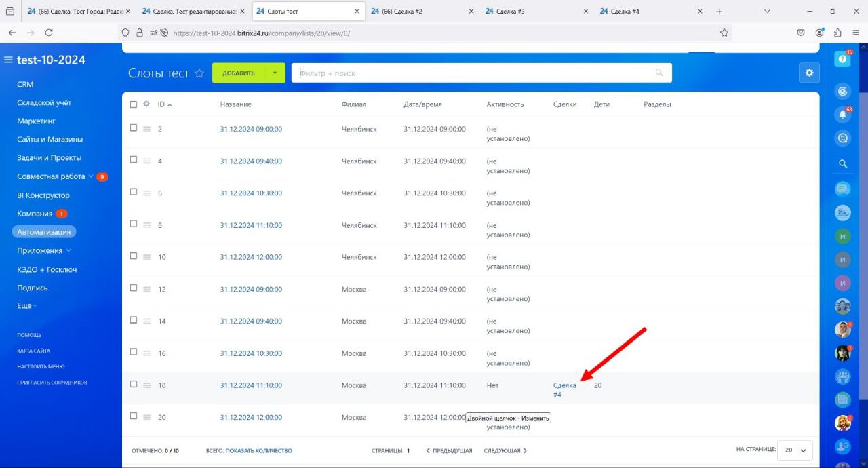Open list settings gear button

808,73
